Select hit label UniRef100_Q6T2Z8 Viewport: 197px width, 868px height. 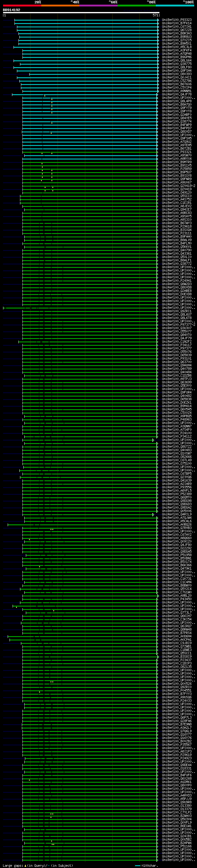tap(177, 30)
